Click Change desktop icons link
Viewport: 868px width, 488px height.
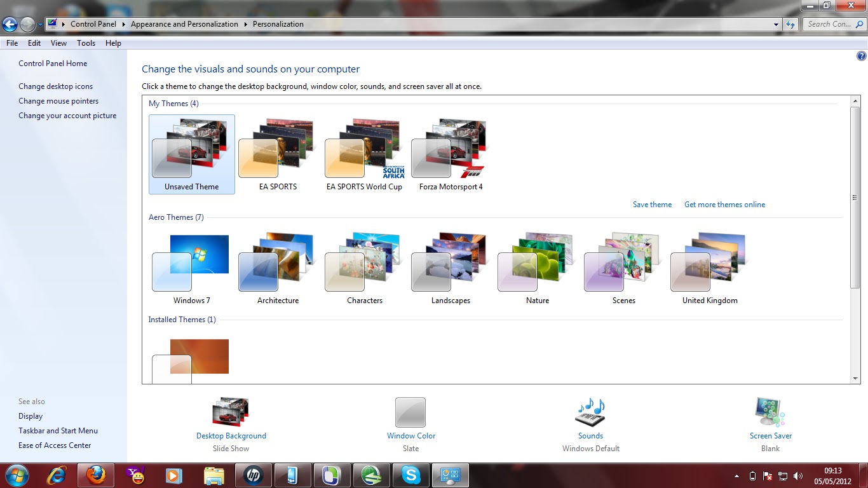(x=56, y=86)
